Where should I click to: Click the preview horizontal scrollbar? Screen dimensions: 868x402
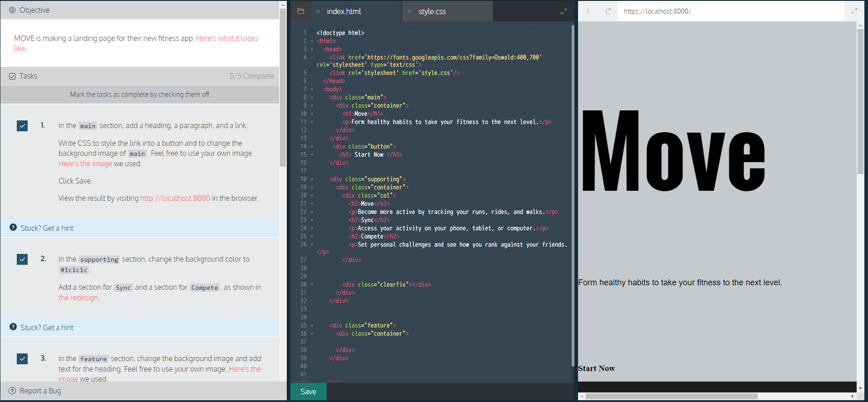672,396
